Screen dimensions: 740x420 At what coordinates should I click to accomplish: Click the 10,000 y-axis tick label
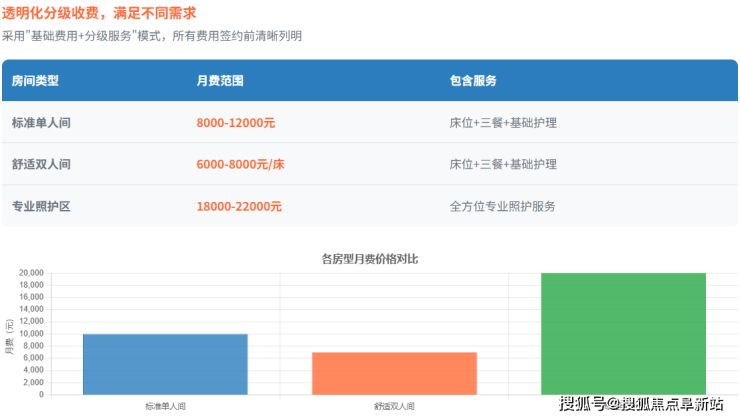[31, 334]
